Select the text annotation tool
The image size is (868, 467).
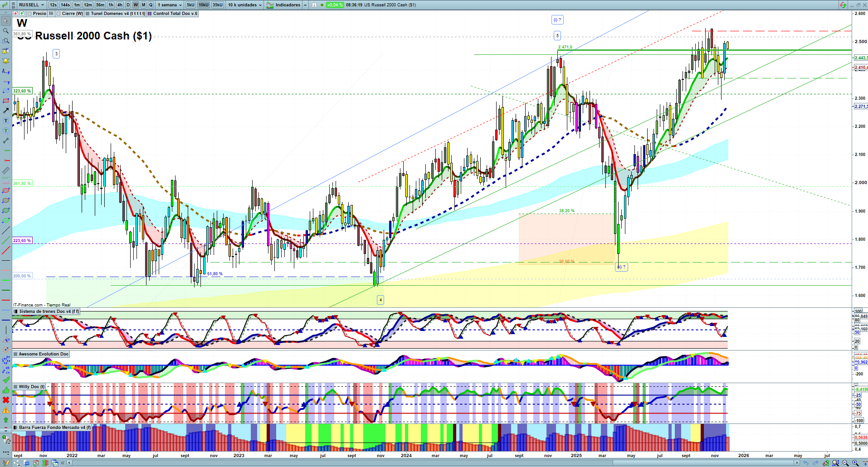tap(6, 121)
